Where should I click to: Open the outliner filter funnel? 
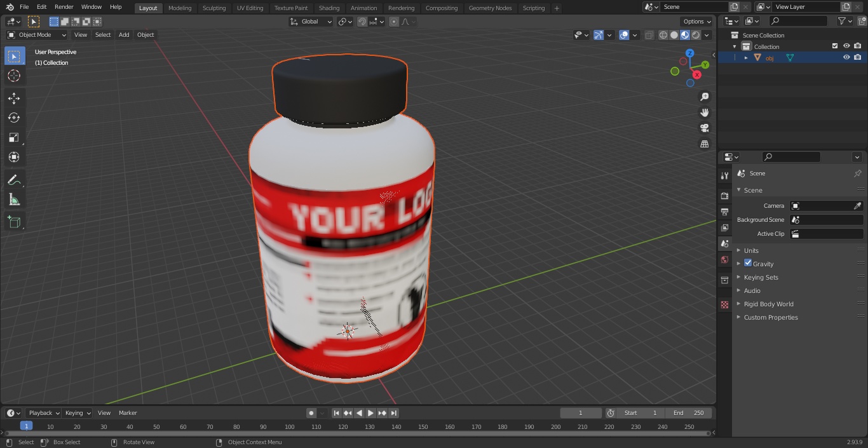[x=842, y=21]
